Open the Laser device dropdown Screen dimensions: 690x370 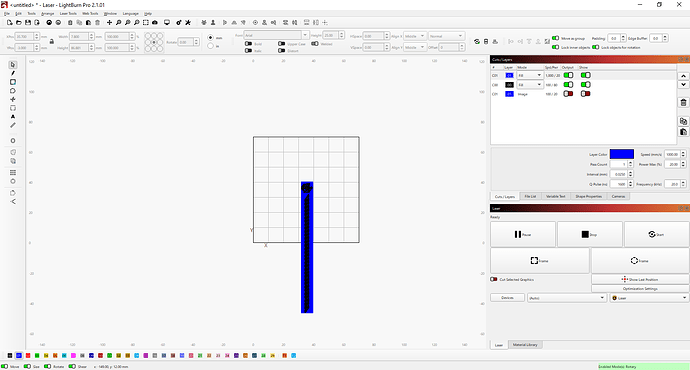[x=649, y=298]
